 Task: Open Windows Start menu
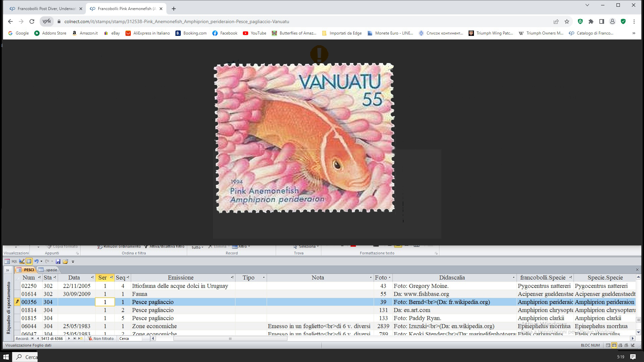pos(6,357)
